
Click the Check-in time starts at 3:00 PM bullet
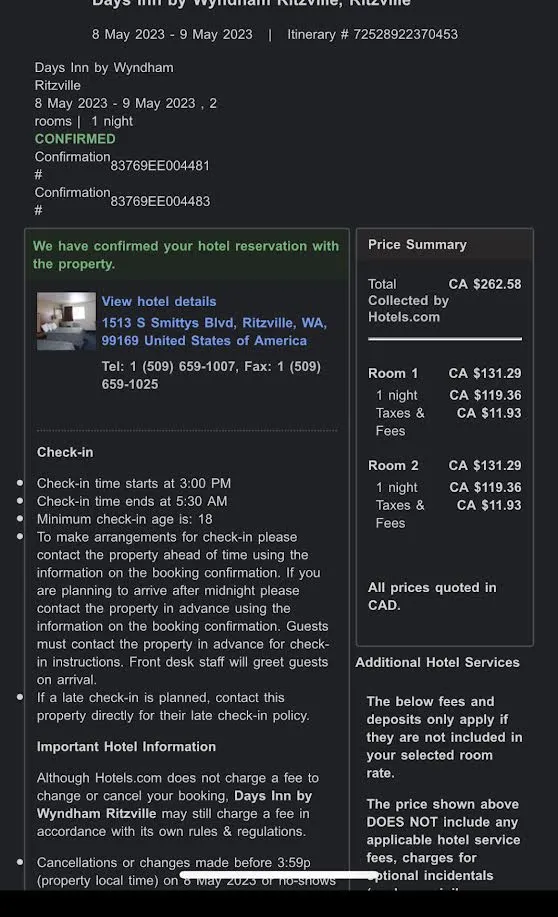pos(134,484)
